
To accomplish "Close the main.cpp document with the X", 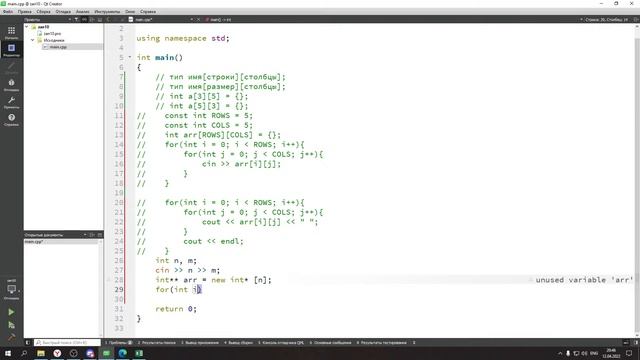I will [198, 19].
